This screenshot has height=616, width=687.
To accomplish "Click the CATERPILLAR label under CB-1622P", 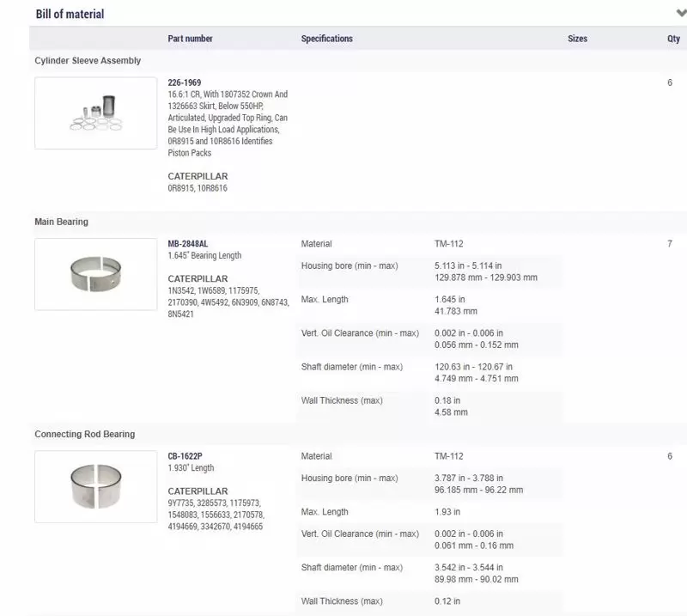I will tap(198, 491).
